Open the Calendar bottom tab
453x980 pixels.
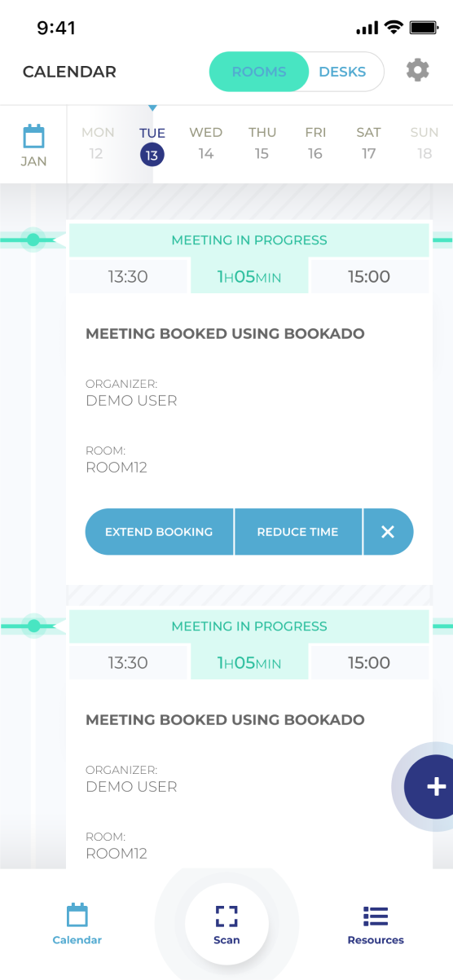tap(77, 925)
